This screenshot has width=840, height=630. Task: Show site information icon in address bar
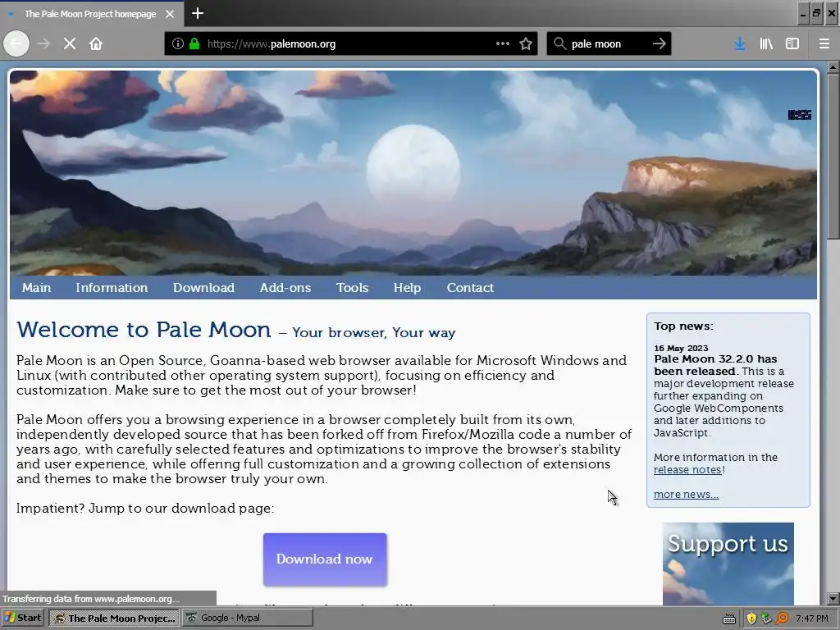point(178,44)
